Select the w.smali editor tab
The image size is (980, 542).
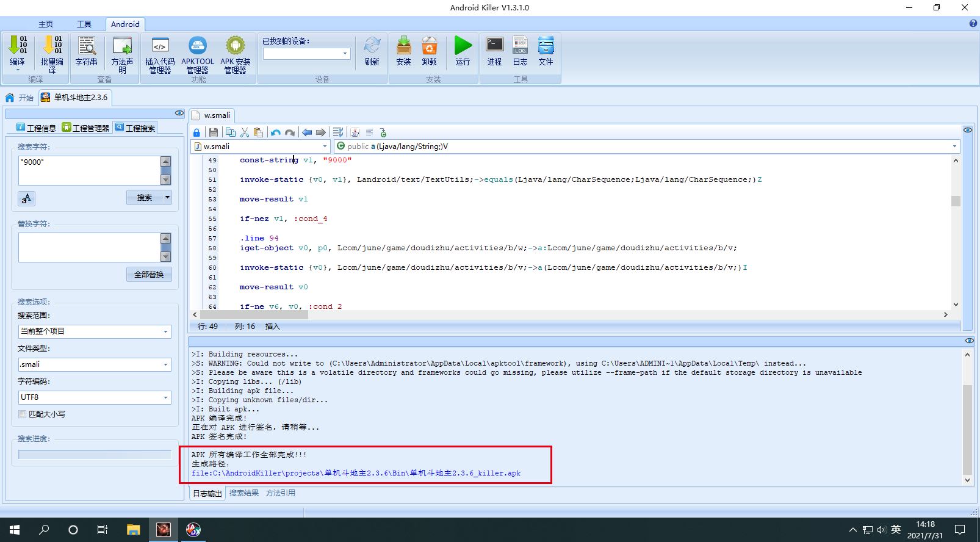coord(212,115)
